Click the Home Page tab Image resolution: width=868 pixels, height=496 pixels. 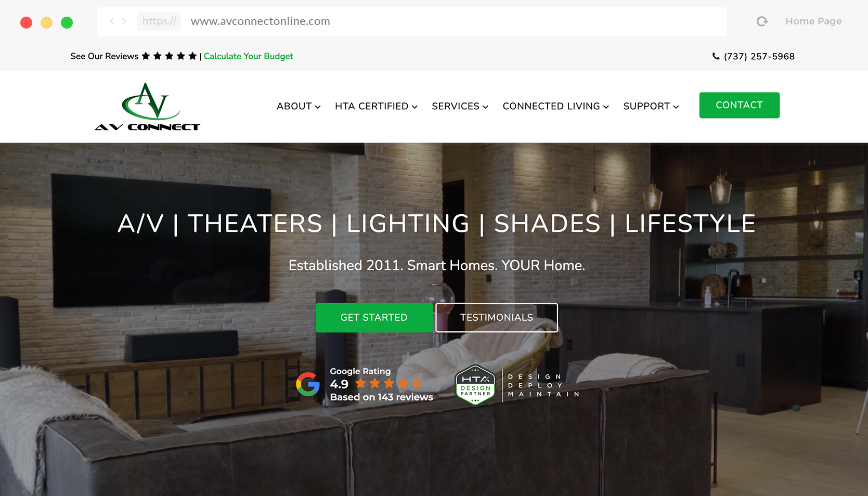[x=813, y=21]
